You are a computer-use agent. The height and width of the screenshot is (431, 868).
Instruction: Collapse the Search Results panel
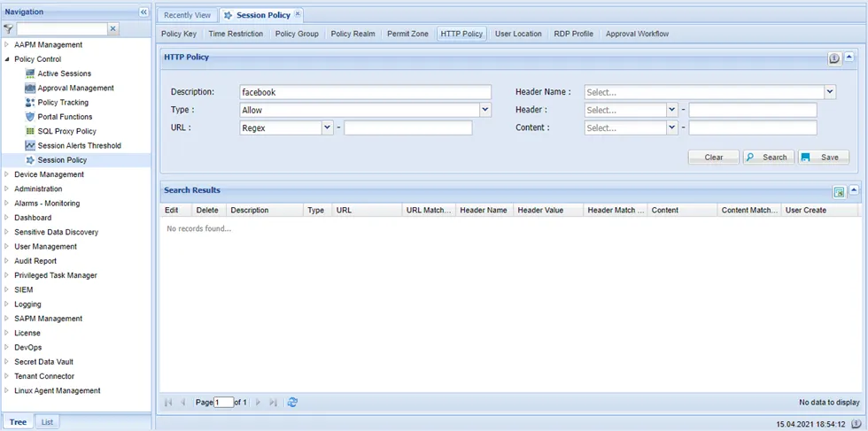click(x=854, y=190)
